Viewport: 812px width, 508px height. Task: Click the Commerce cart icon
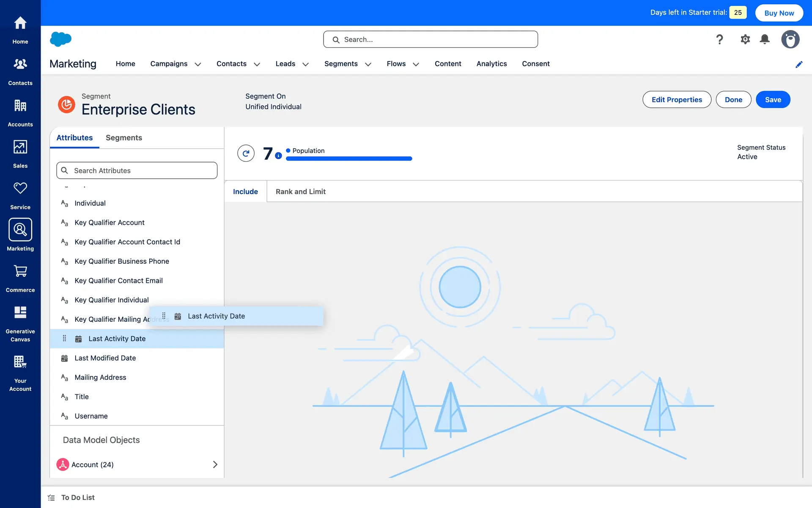point(20,271)
